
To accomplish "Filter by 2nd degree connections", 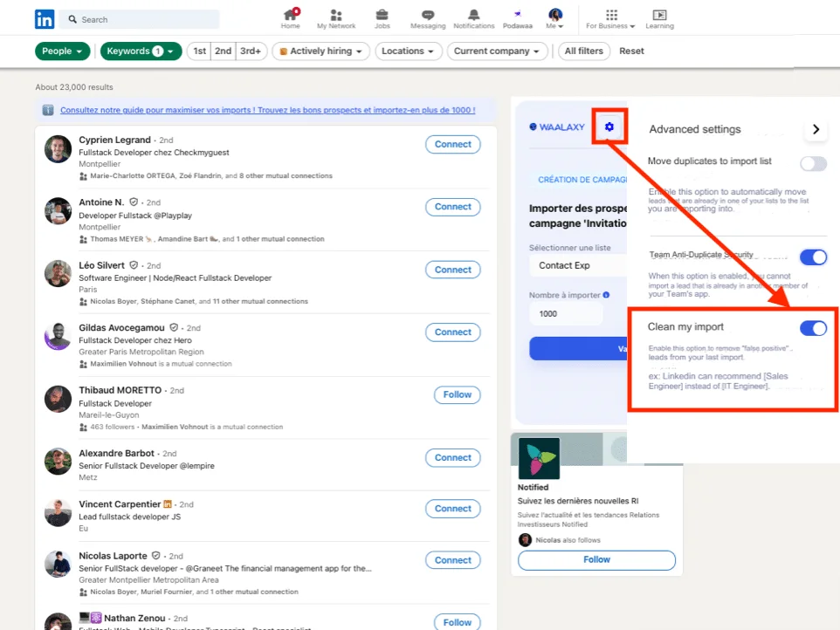I will (x=223, y=51).
